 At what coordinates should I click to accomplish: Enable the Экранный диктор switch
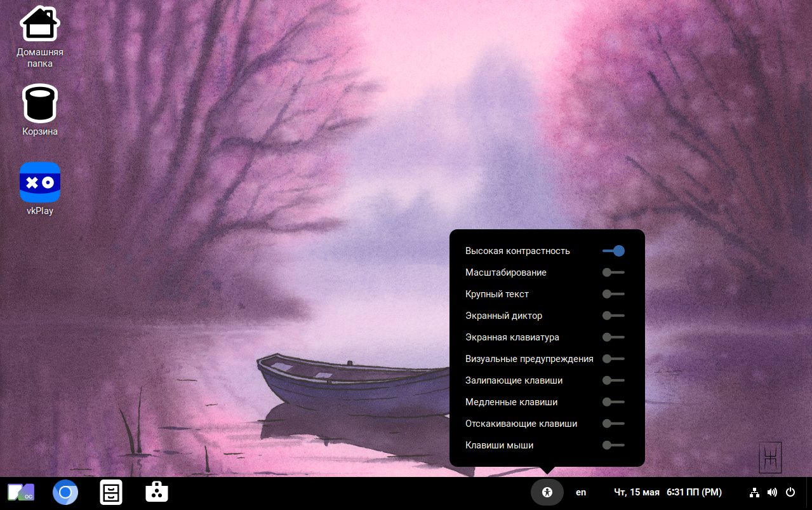[x=613, y=316]
